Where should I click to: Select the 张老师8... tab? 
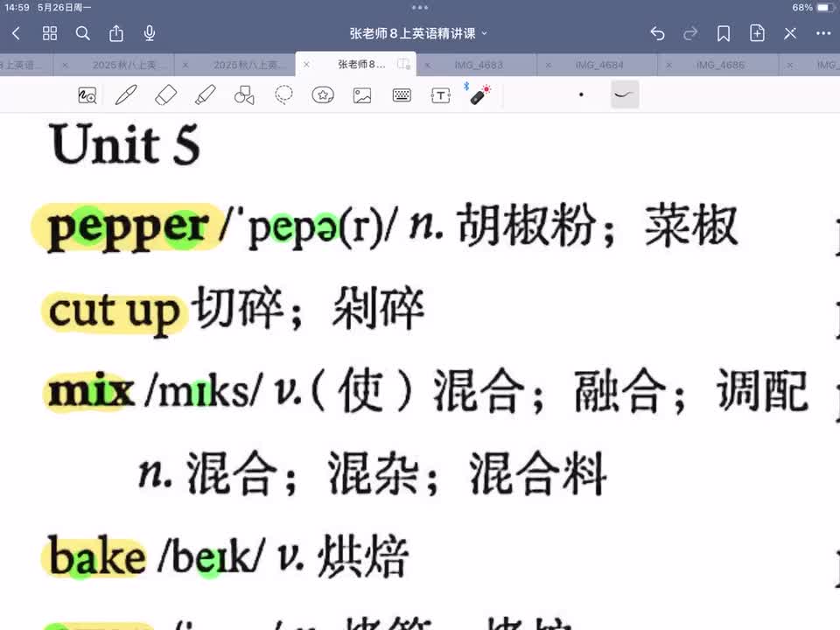pos(361,64)
